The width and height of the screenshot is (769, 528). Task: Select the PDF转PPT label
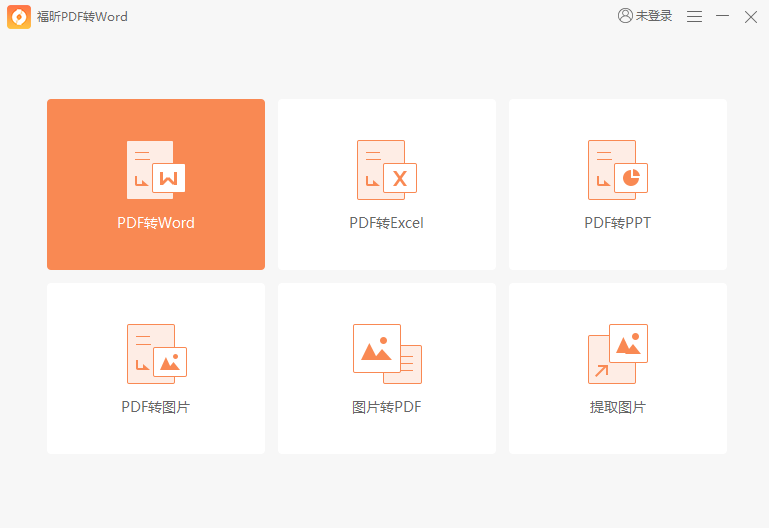click(x=617, y=223)
